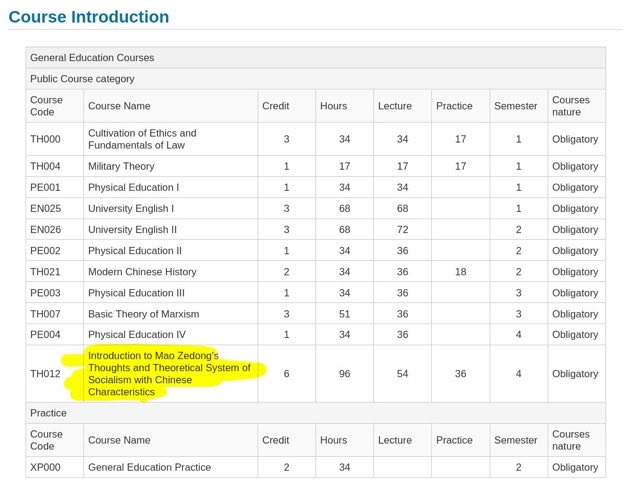Viewport: 631px width, 486px height.
Task: Click course code TH000
Action: [x=45, y=139]
